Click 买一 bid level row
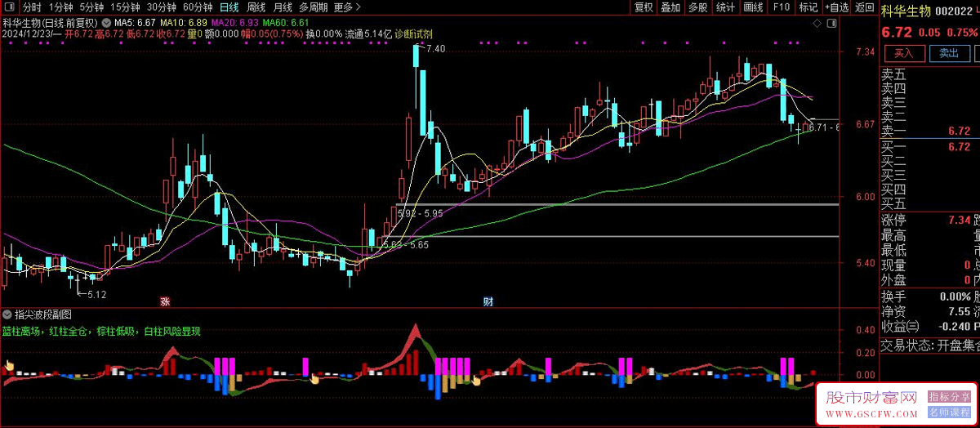The height and width of the screenshot is (428, 980). 930,147
